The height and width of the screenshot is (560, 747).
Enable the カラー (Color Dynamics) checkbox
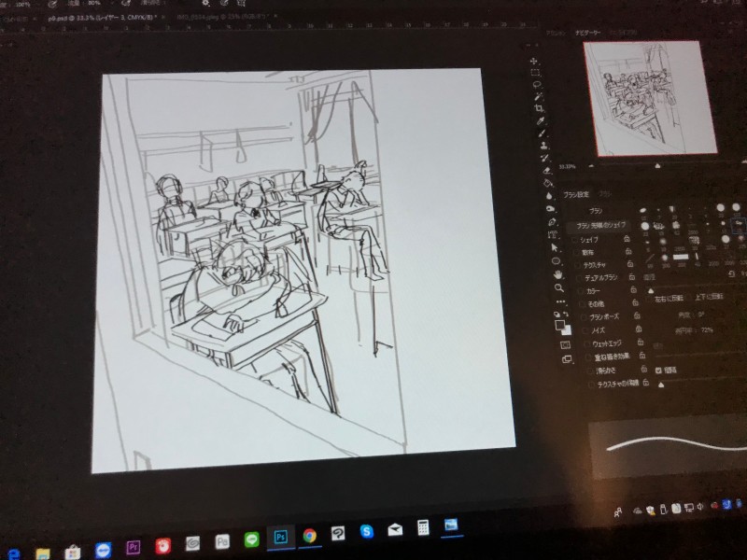tap(581, 291)
